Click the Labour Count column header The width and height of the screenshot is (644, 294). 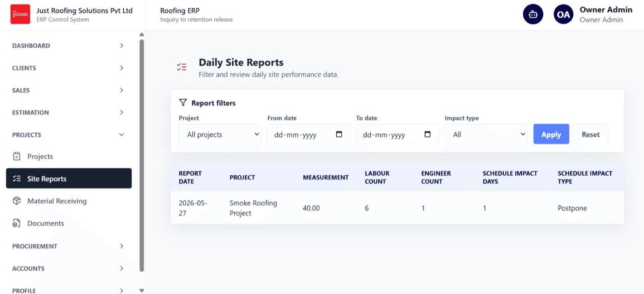[x=377, y=177]
